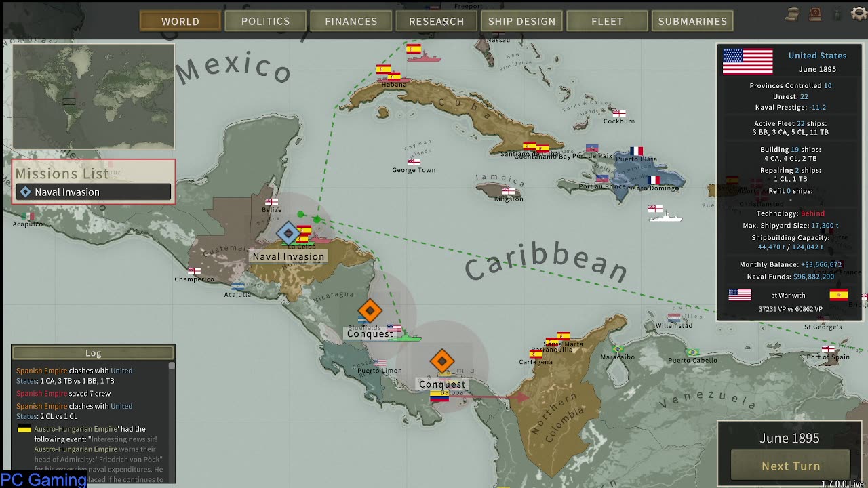Click the Log panel header
This screenshot has width=868, height=488.
tap(94, 352)
